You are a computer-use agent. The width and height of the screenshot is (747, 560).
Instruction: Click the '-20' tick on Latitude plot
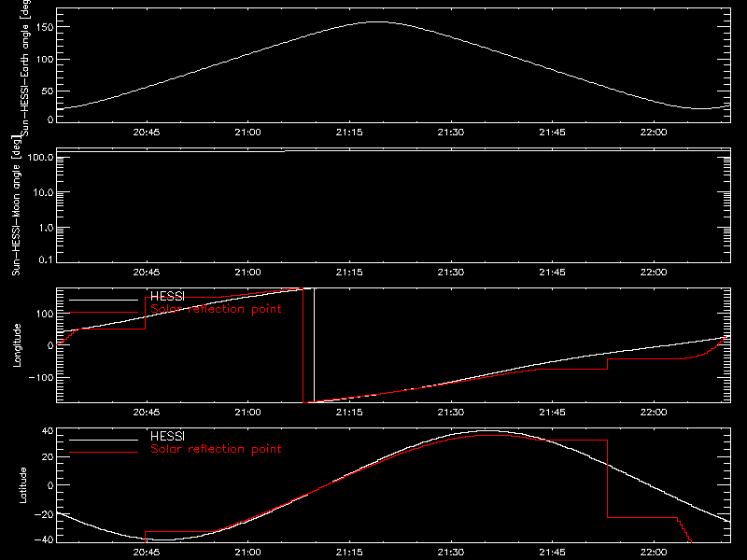44,514
